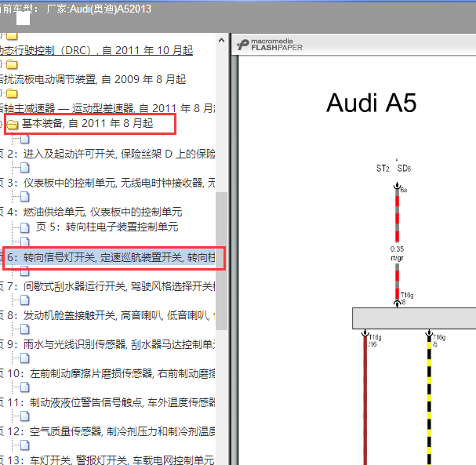This screenshot has width=476, height=465.
Task: Click the open folder icon for 基本装备
Action: [x=12, y=125]
